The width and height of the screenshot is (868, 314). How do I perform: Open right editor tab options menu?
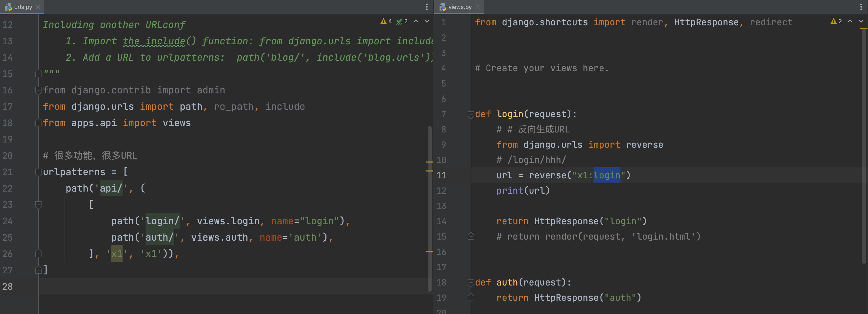861,7
